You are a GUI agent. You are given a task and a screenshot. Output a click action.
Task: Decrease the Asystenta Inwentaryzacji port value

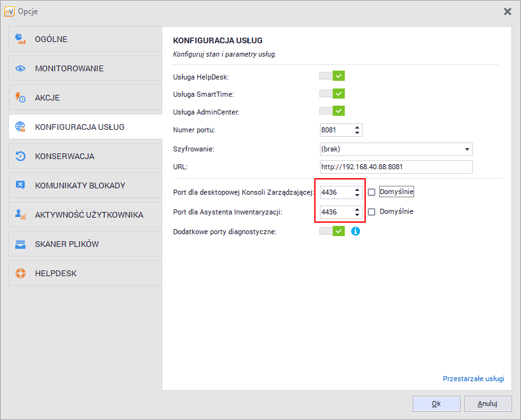point(358,214)
